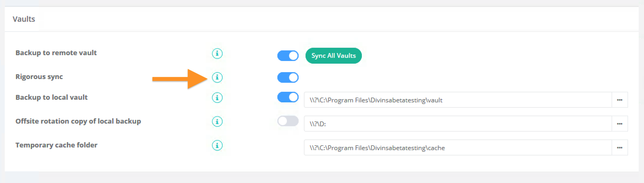Turn off the Rigorous sync switch
The image size is (644, 183).
(288, 77)
